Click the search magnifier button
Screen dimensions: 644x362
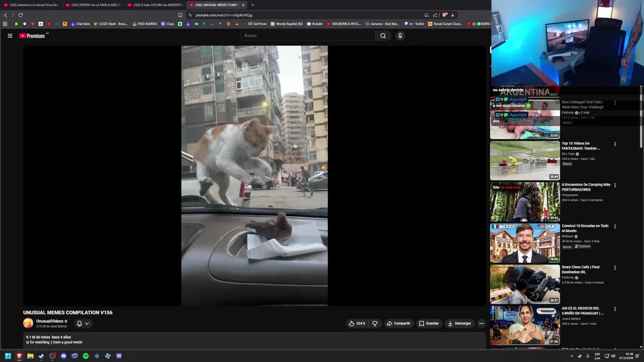383,36
